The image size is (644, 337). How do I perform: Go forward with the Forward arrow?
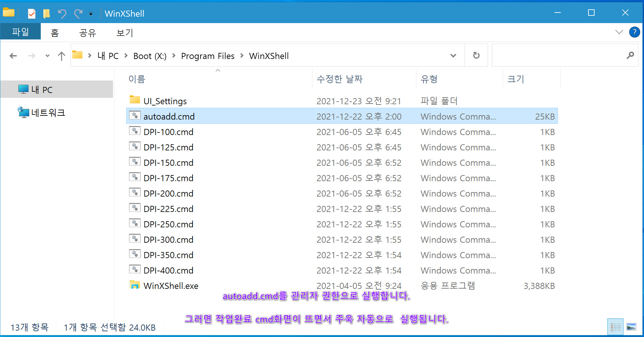click(x=31, y=56)
